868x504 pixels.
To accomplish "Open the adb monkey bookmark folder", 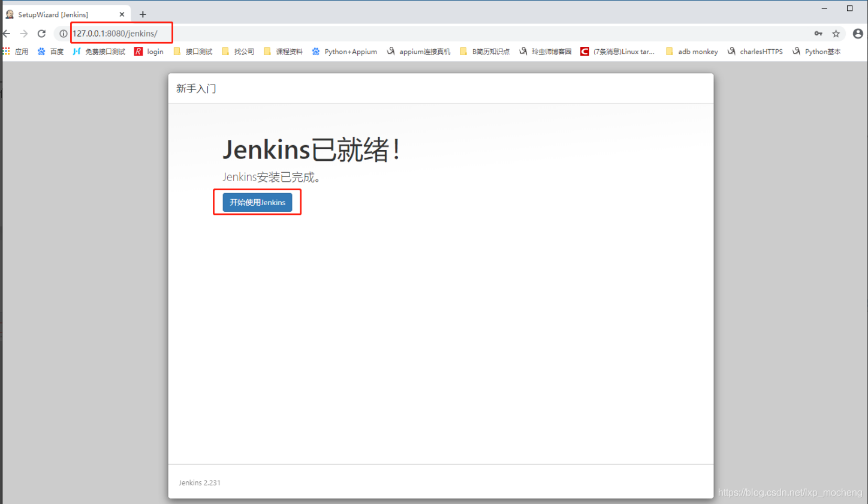I will [x=692, y=52].
